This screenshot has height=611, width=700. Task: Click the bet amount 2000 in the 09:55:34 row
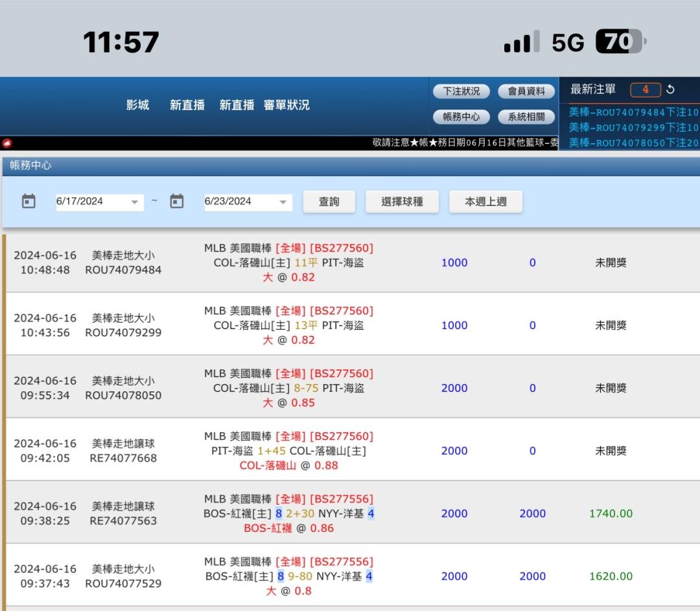pos(454,388)
